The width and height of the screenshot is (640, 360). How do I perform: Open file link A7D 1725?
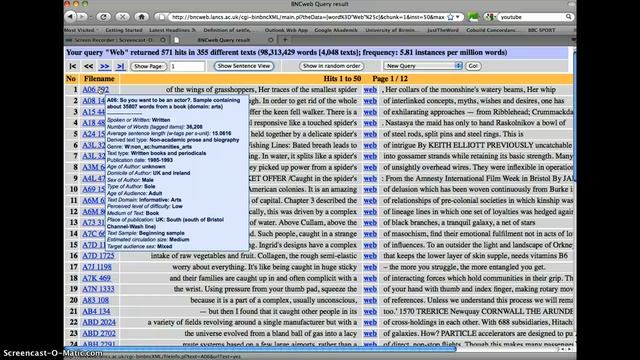(98, 256)
